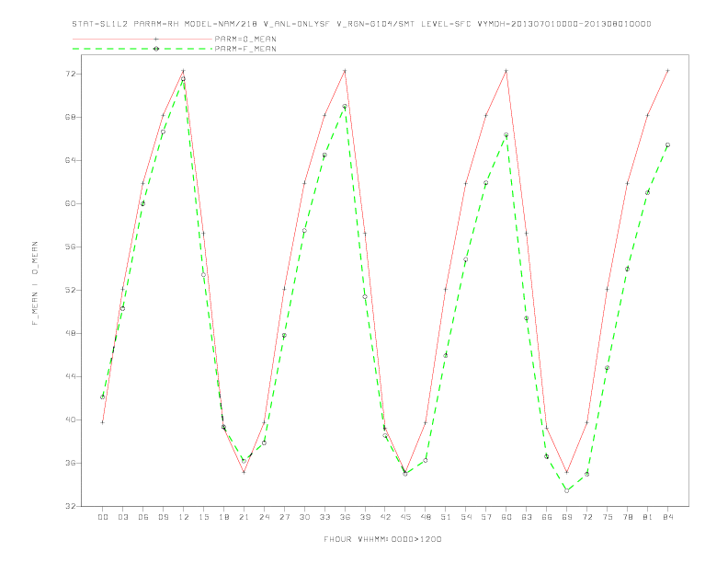Image resolution: width=728 pixels, height=563 pixels.
Task: Click x-axis forecast hour label 00
Action: point(103,517)
